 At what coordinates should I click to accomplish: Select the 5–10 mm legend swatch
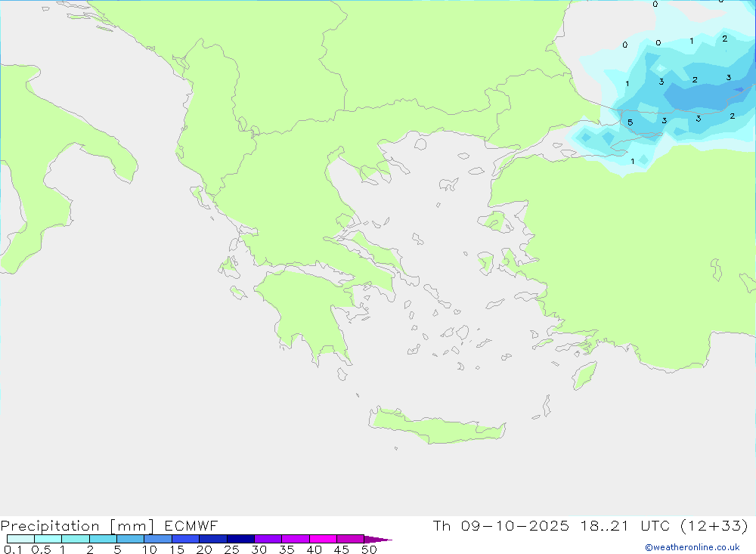[x=131, y=539]
